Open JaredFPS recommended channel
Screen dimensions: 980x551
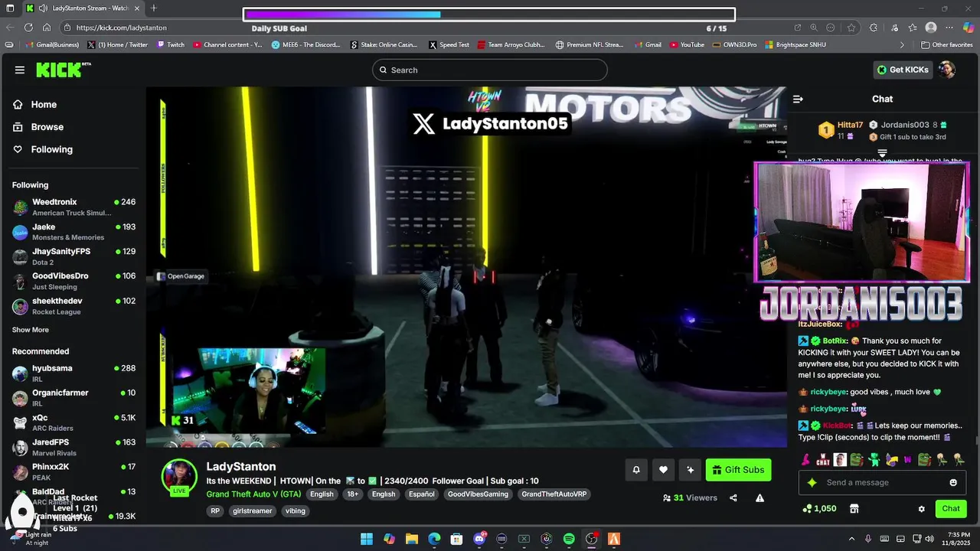pyautogui.click(x=73, y=447)
